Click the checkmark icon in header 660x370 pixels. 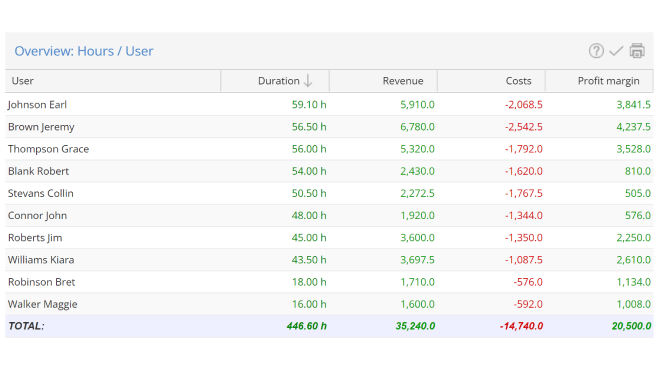(x=616, y=51)
